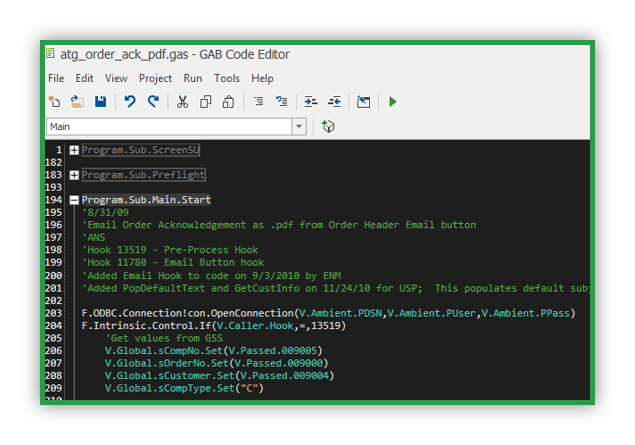Image resolution: width=635 pixels, height=445 pixels.
Task: Open the Main subroutine dropdown arrow
Action: [x=299, y=127]
